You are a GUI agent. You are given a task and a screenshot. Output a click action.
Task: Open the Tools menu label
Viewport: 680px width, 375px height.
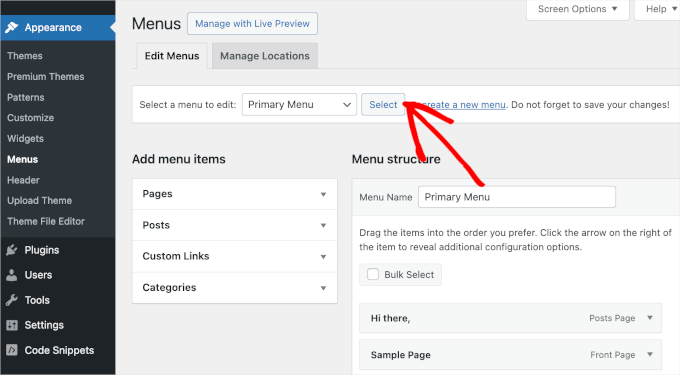tap(37, 300)
